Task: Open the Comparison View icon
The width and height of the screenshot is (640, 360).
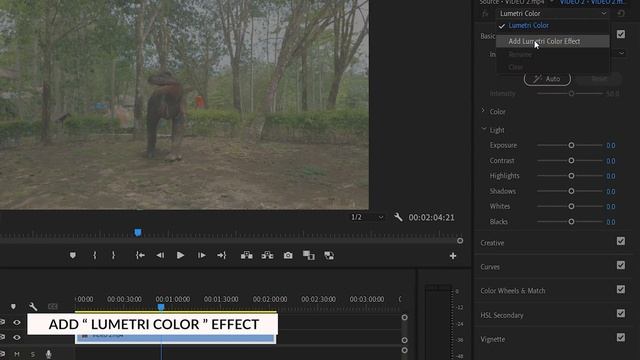Action: pos(309,256)
